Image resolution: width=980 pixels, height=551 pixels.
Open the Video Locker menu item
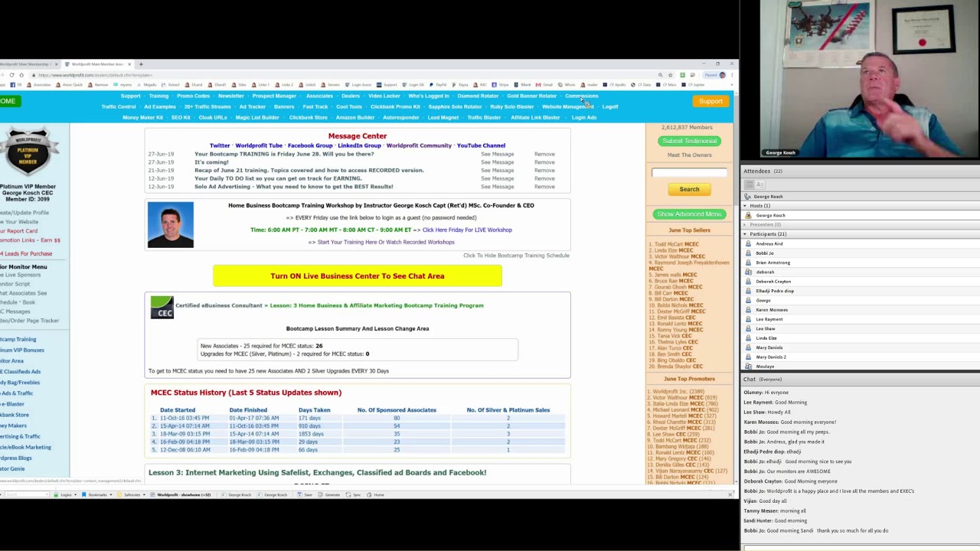(x=384, y=96)
